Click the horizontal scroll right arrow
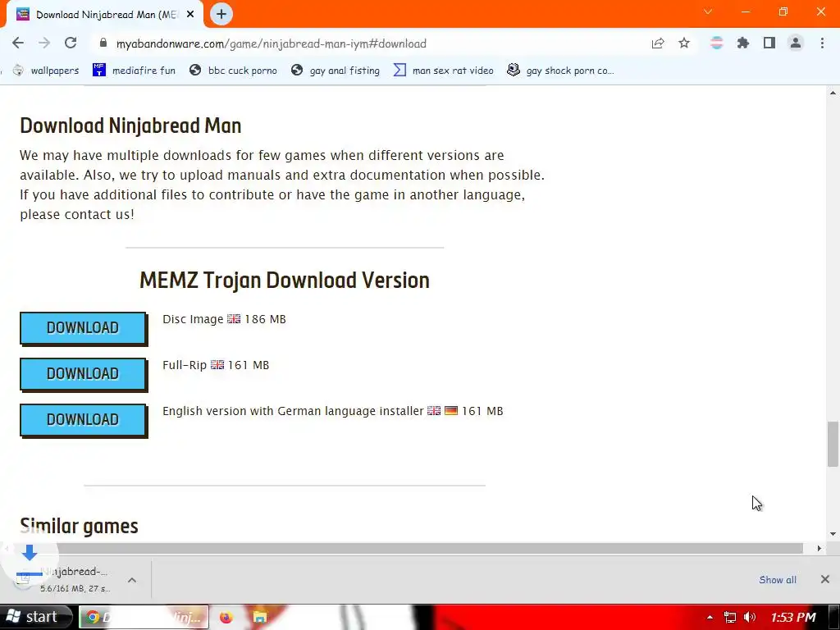Image resolution: width=840 pixels, height=630 pixels. [819, 549]
